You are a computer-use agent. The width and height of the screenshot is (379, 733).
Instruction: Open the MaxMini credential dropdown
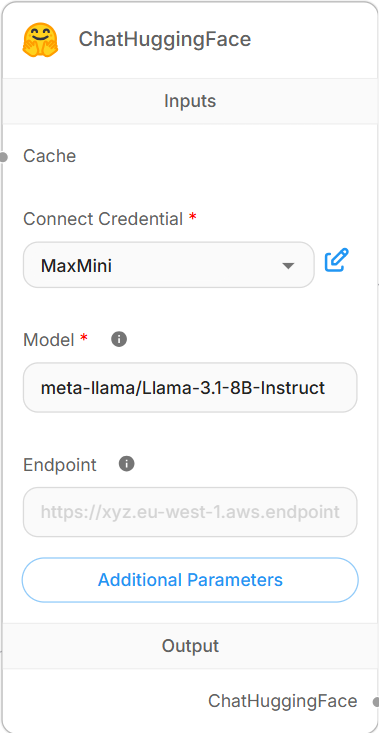click(x=169, y=265)
